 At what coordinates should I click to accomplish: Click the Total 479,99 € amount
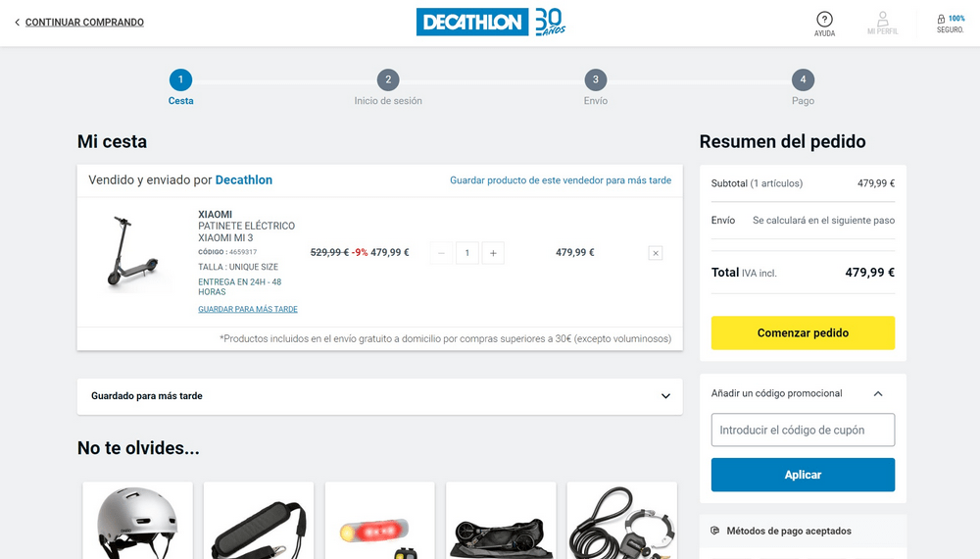(x=869, y=272)
